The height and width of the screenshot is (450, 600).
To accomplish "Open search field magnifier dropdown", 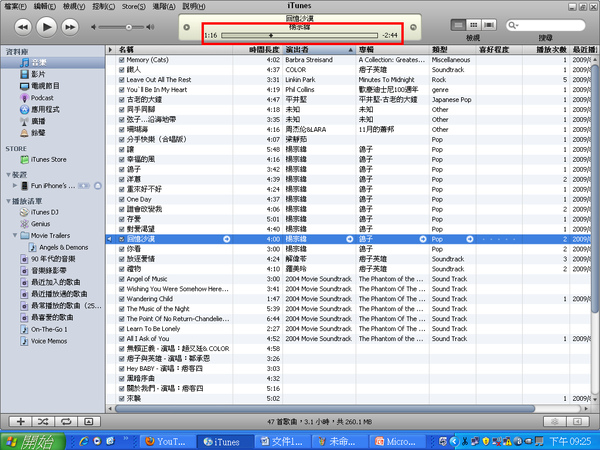I will 513,25.
